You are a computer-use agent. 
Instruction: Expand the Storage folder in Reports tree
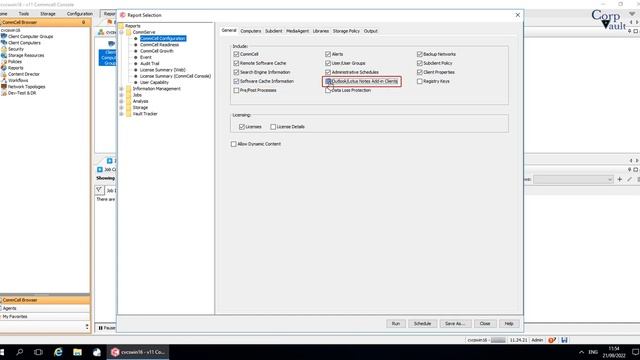tap(121, 107)
